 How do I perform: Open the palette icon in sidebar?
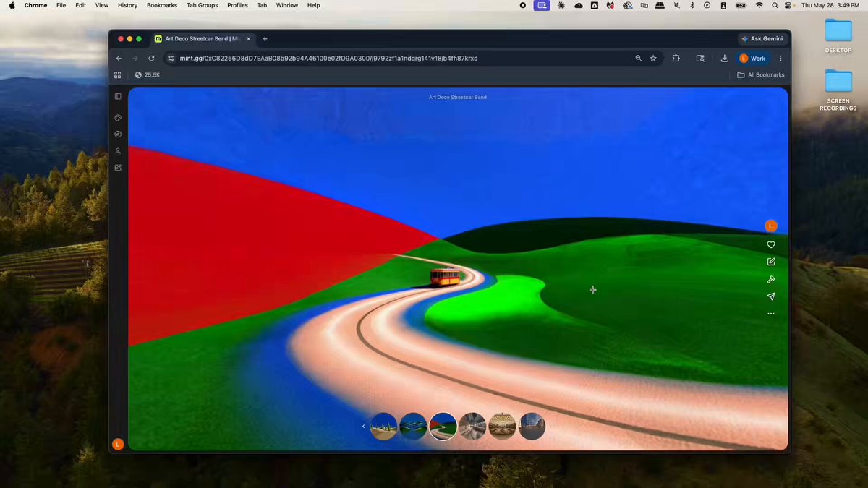pyautogui.click(x=118, y=118)
